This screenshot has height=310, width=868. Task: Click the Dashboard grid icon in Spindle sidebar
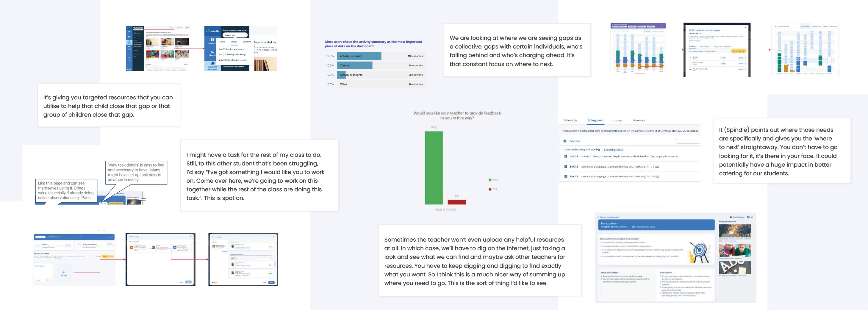213,40
